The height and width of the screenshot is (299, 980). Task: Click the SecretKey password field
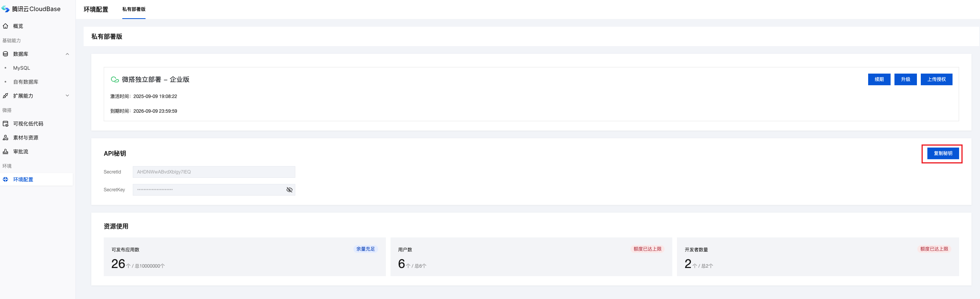pyautogui.click(x=209, y=190)
